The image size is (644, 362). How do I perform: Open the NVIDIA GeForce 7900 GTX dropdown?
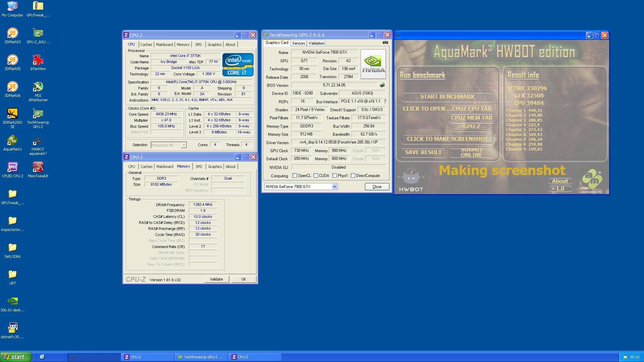pyautogui.click(x=334, y=187)
